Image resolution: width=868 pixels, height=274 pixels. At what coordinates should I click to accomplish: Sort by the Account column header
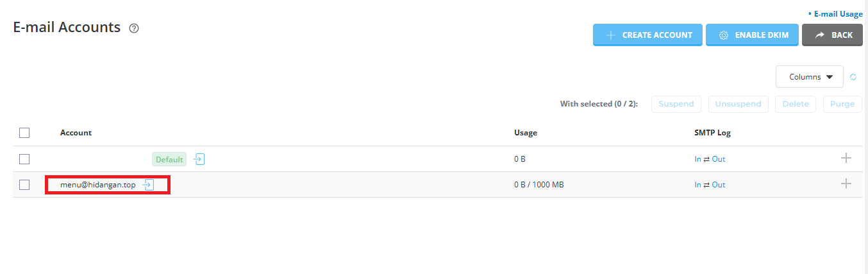pos(76,133)
